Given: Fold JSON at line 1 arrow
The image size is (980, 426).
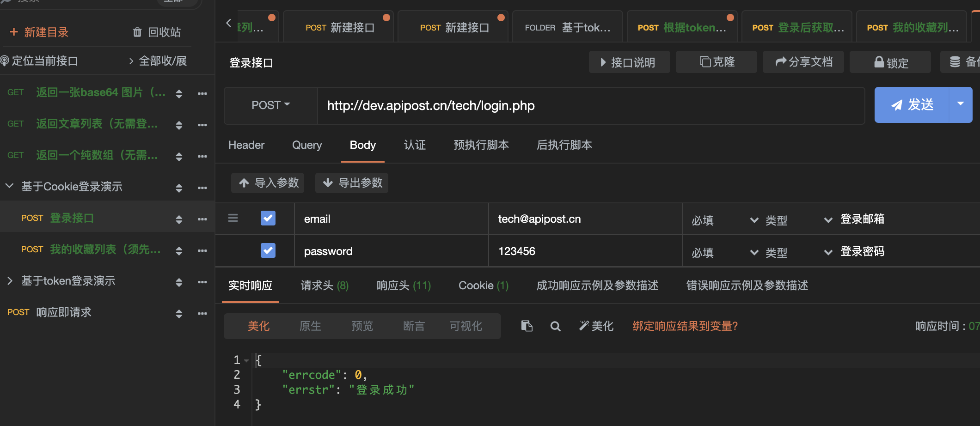Looking at the screenshot, I should click(246, 360).
